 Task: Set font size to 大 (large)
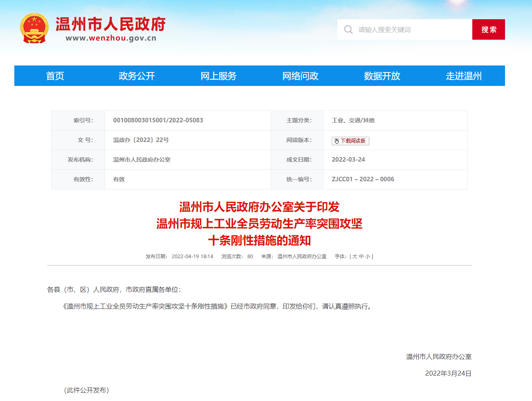pyautogui.click(x=355, y=257)
